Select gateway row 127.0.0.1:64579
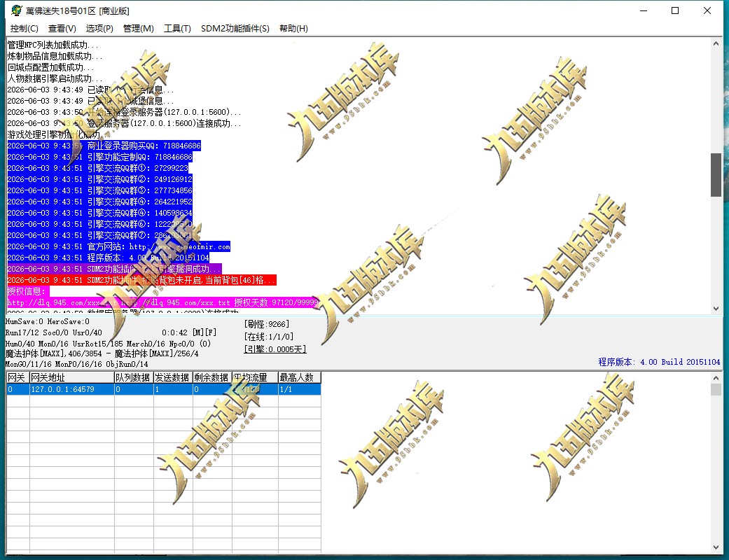The height and width of the screenshot is (560, 729). [x=164, y=389]
